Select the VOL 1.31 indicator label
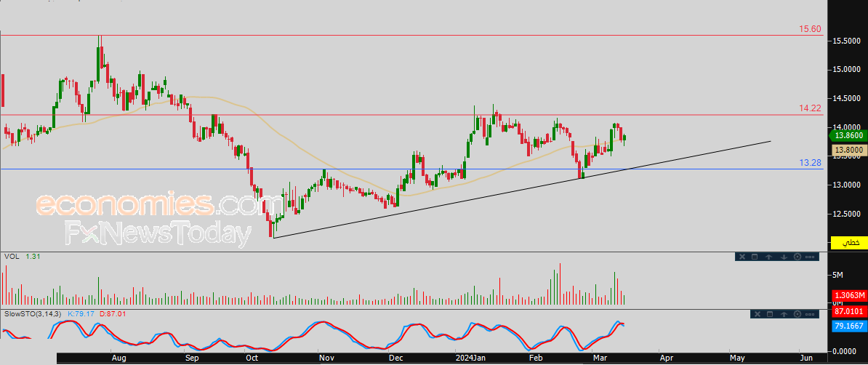This screenshot has width=868, height=365. coord(23,257)
